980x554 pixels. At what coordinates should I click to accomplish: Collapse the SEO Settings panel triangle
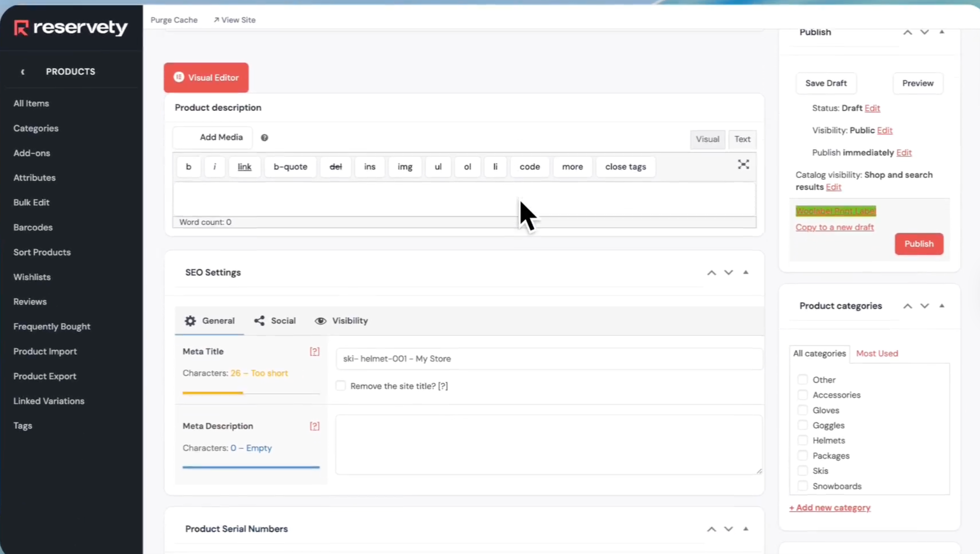[746, 272]
